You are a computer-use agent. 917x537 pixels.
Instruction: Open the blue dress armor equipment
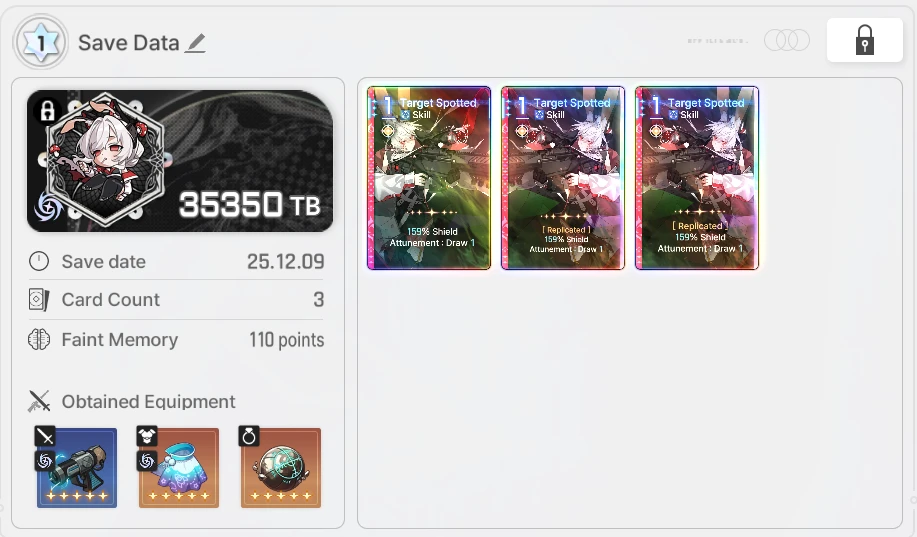click(178, 467)
